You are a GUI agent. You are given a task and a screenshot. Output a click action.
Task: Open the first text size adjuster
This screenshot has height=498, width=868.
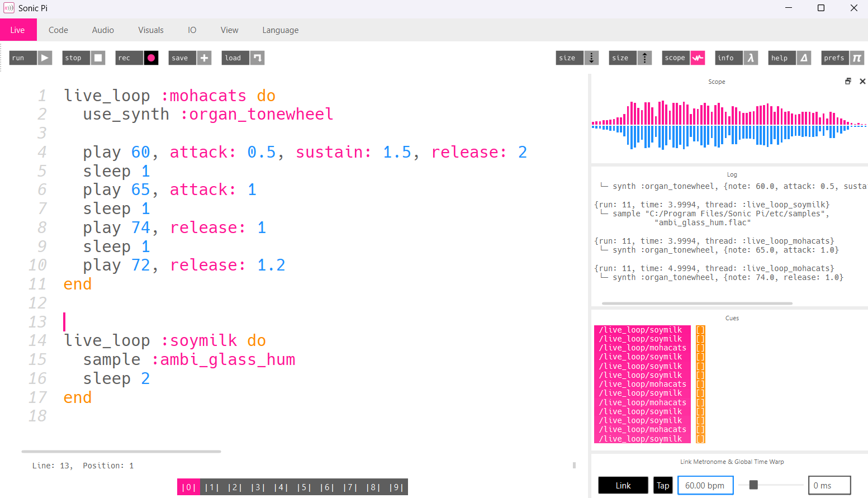(x=591, y=58)
